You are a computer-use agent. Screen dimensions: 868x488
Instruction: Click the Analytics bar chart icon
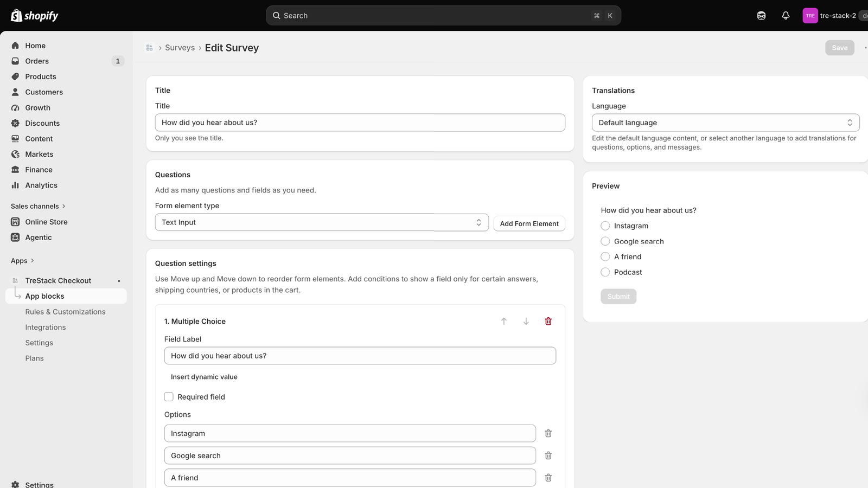click(x=15, y=185)
